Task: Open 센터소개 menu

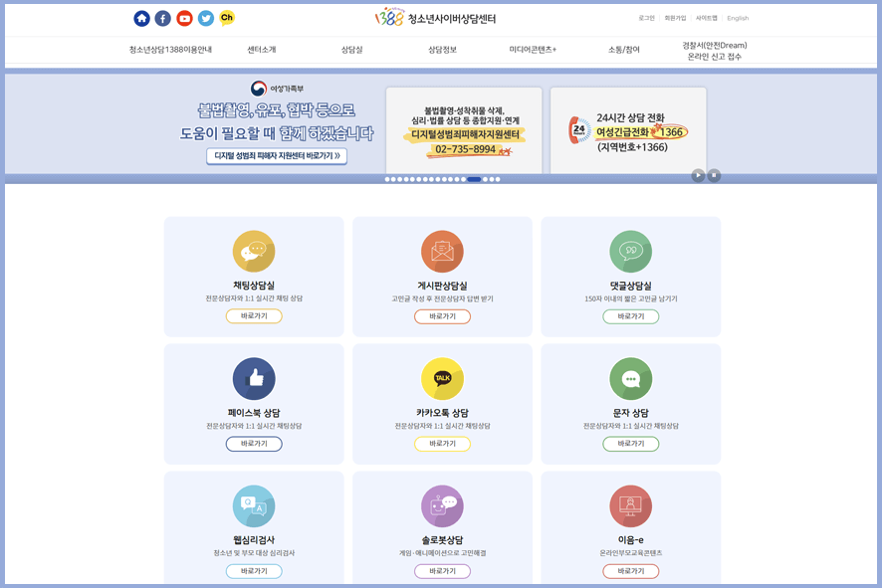Action: tap(262, 50)
